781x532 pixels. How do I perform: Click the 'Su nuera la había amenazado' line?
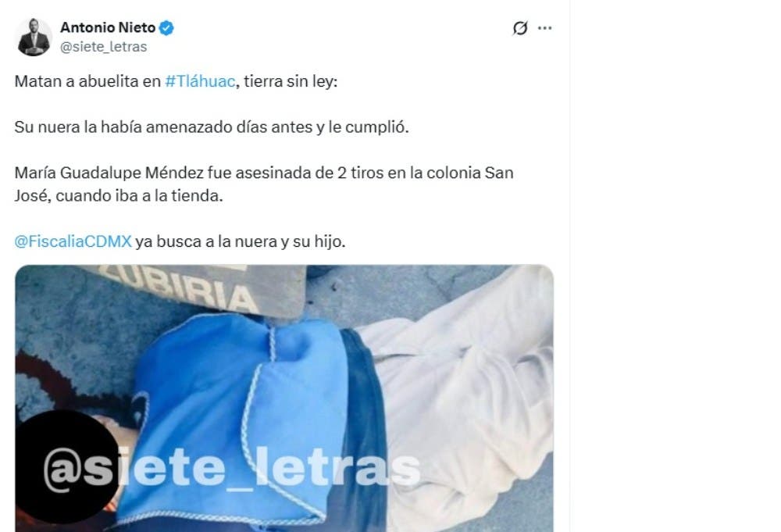(211, 127)
